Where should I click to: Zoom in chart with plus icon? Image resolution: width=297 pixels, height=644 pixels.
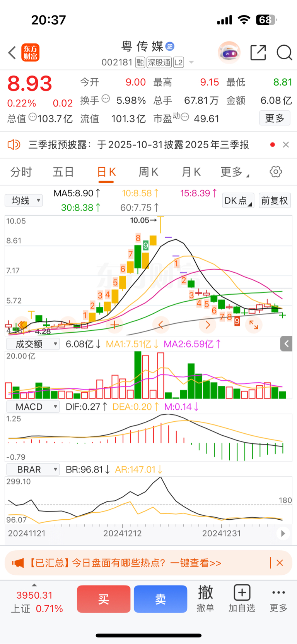point(114,325)
